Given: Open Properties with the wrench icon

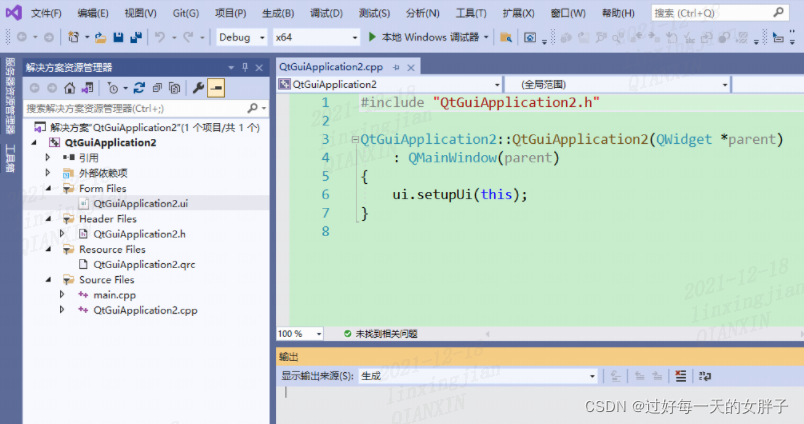Looking at the screenshot, I should pyautogui.click(x=198, y=88).
